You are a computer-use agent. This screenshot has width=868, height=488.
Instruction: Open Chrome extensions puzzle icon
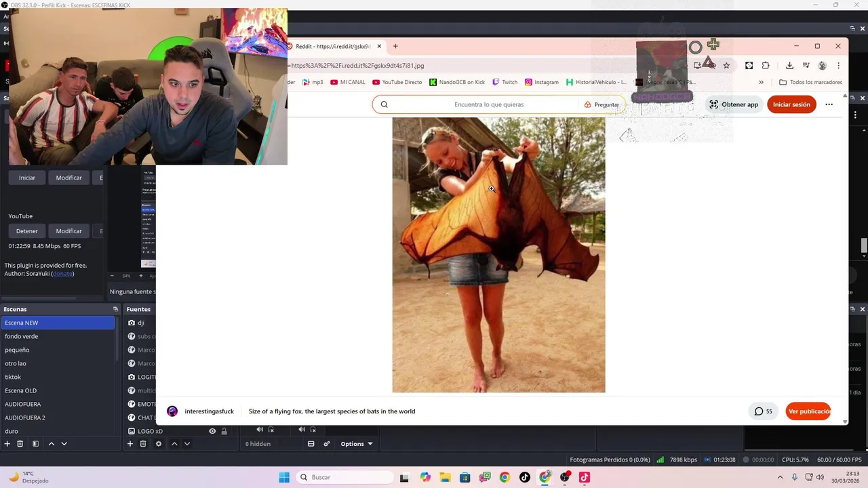(766, 66)
